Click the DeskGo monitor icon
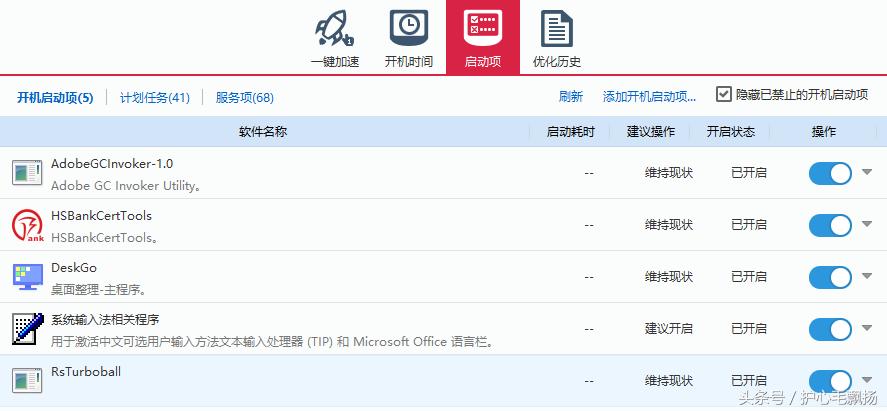Viewport: 887px width, 411px height. click(x=27, y=276)
